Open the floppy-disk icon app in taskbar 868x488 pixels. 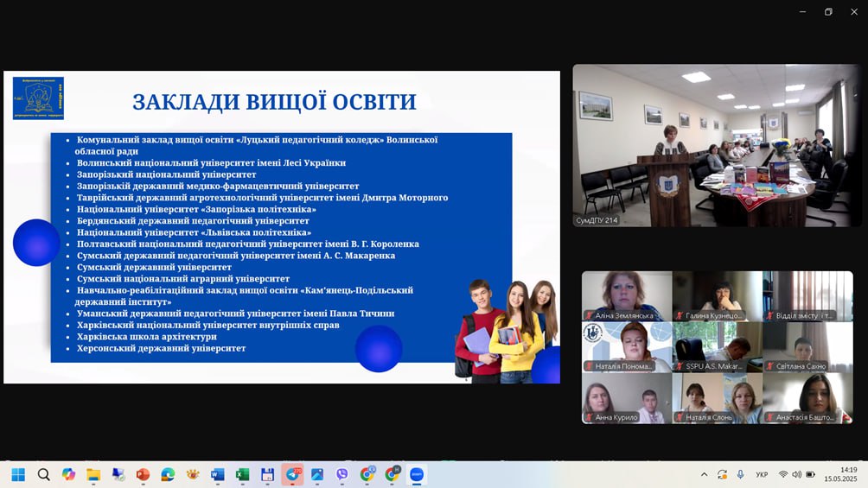[267, 475]
